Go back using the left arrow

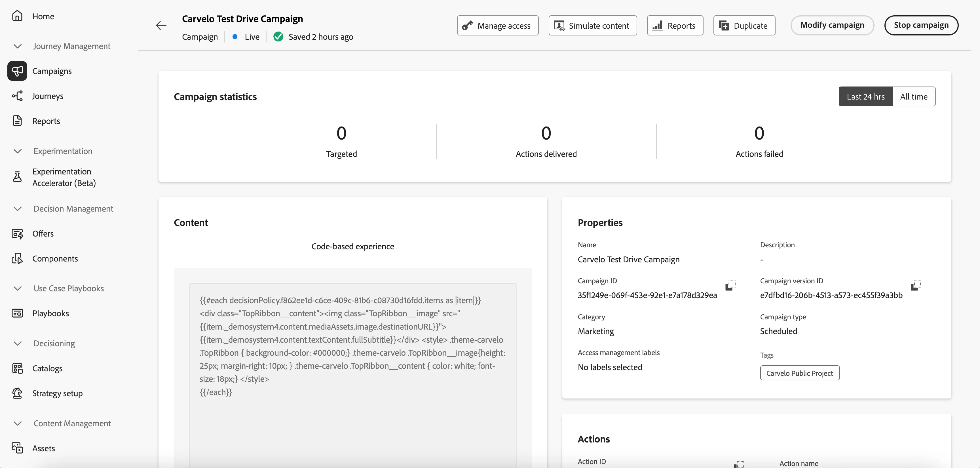click(x=161, y=26)
